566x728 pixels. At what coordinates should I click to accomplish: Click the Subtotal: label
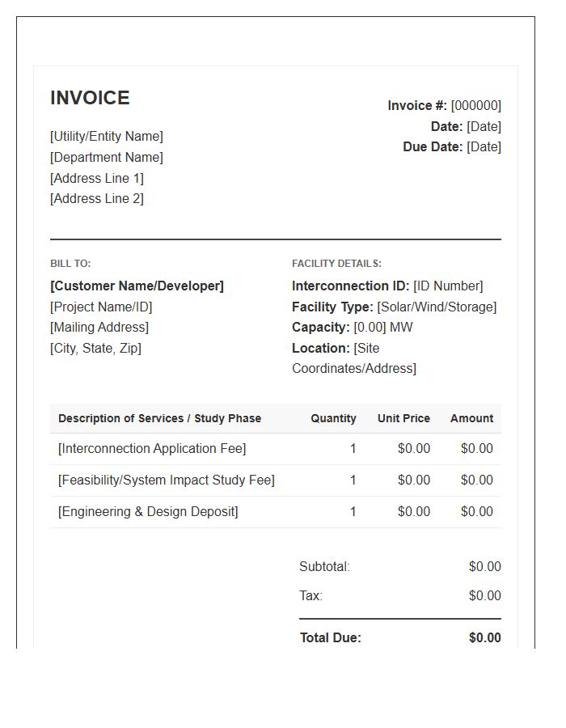point(325,567)
